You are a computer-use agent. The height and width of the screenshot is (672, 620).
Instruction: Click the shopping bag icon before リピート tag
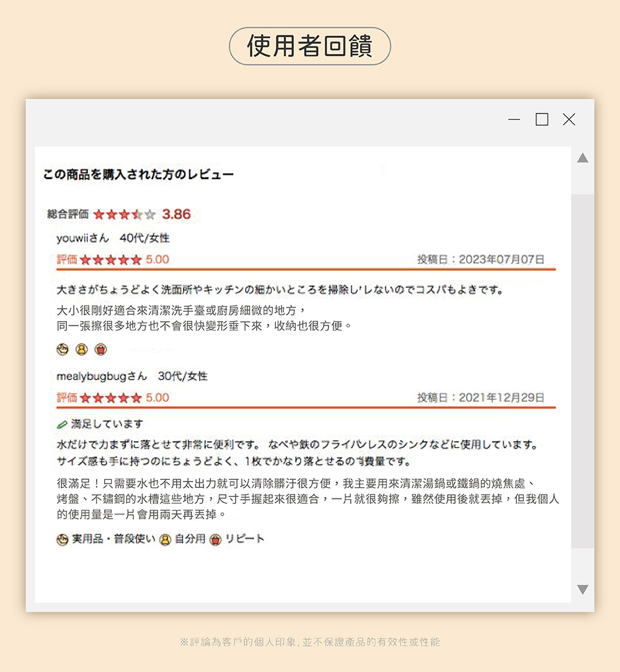point(214,539)
